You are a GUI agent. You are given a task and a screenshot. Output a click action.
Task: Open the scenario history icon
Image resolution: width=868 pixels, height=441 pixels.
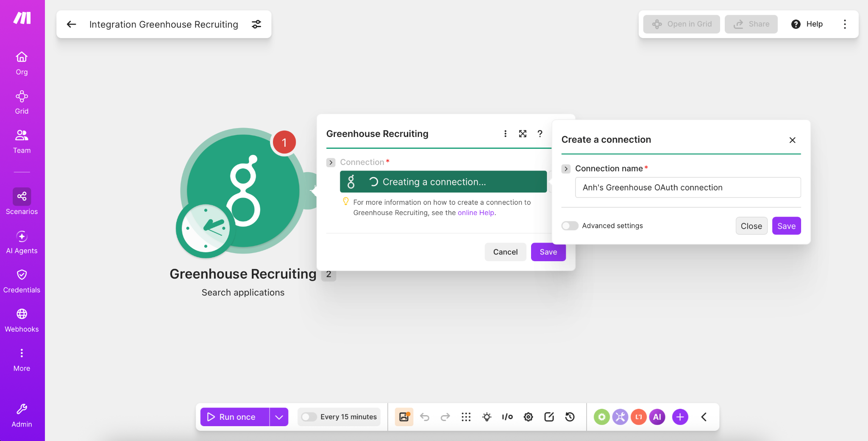point(570,417)
